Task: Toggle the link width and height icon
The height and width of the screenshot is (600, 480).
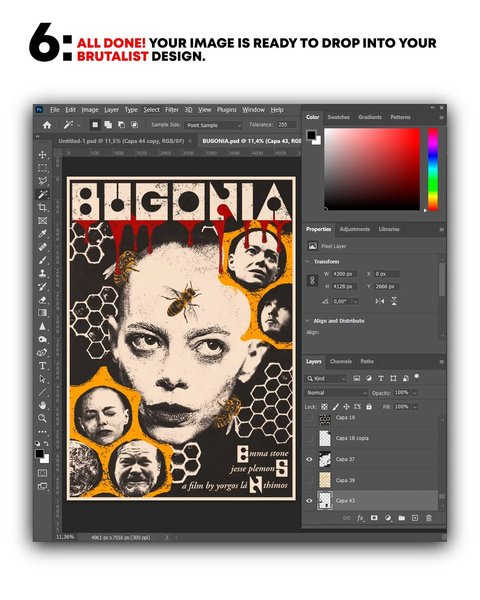Action: (312, 280)
